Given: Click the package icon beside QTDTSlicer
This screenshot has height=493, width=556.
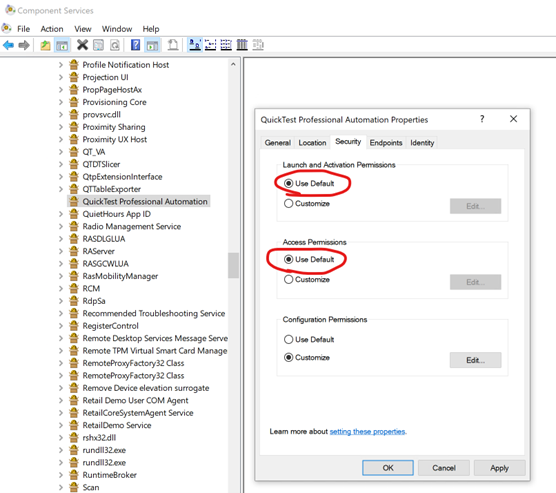Looking at the screenshot, I should (x=73, y=164).
